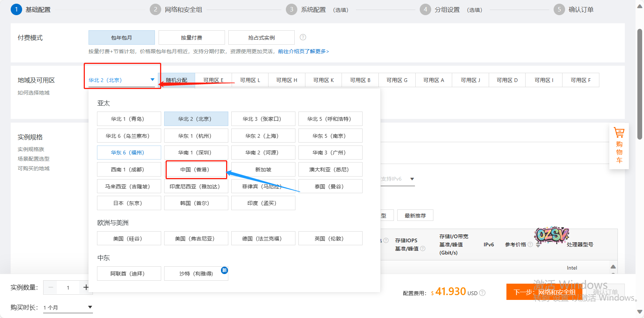Viewport: 644px width, 318px height.
Task: Choose the 可用区 H zone tab
Action: (287, 80)
